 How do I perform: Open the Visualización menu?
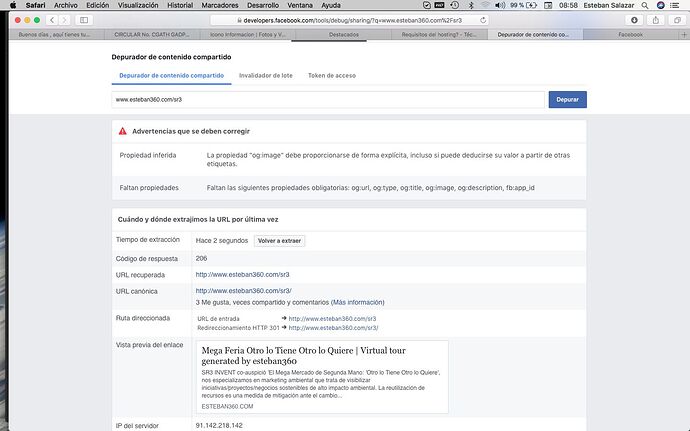tap(138, 5)
